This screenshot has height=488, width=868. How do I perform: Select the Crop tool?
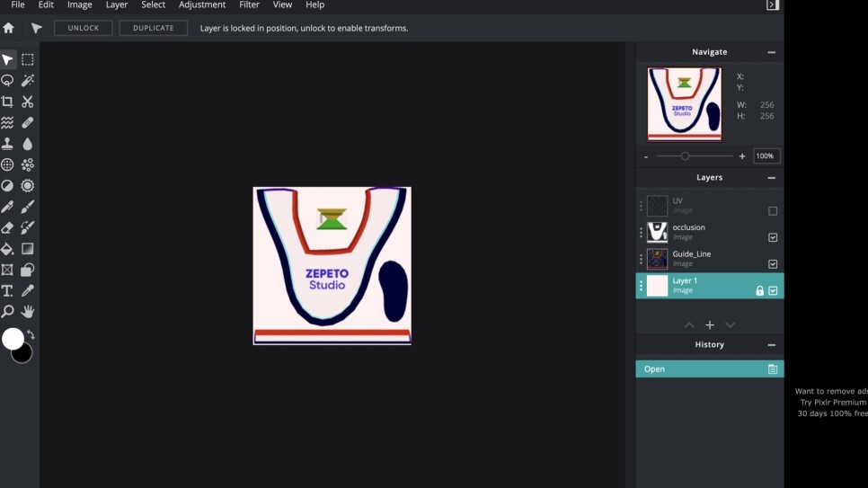pos(7,102)
